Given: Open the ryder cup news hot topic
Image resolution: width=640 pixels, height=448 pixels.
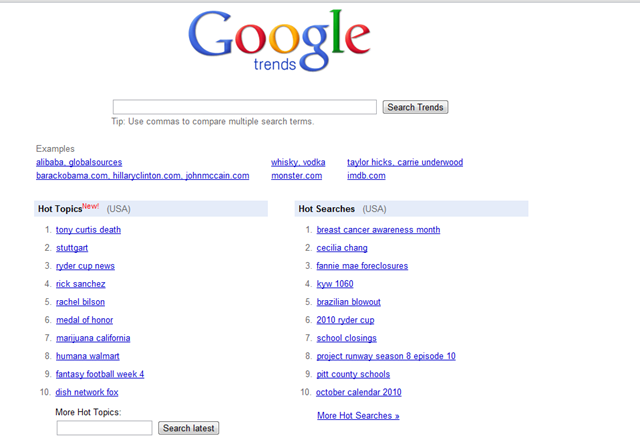Looking at the screenshot, I should (85, 266).
